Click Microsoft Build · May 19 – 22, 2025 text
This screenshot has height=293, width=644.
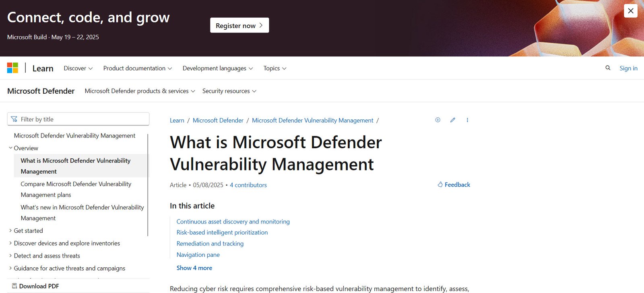(53, 37)
